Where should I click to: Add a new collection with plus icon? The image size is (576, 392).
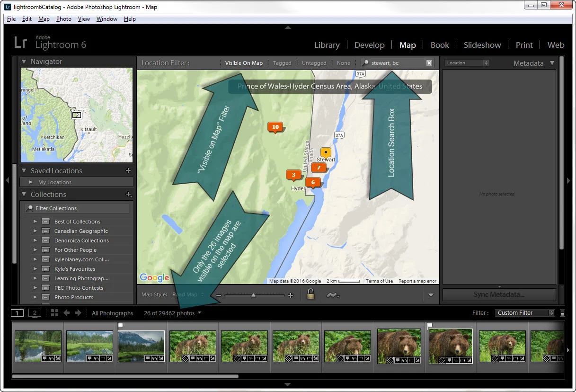(x=128, y=194)
